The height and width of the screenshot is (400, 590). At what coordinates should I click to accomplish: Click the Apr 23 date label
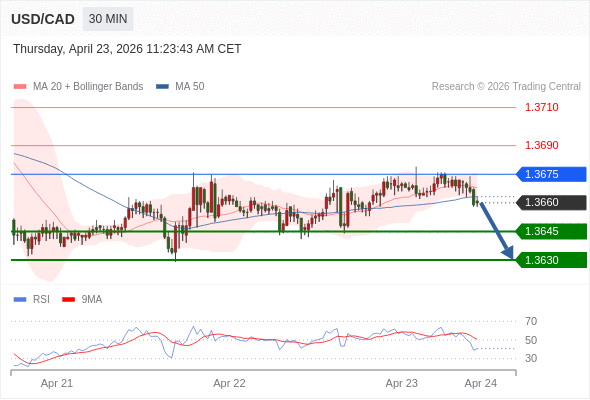(401, 383)
